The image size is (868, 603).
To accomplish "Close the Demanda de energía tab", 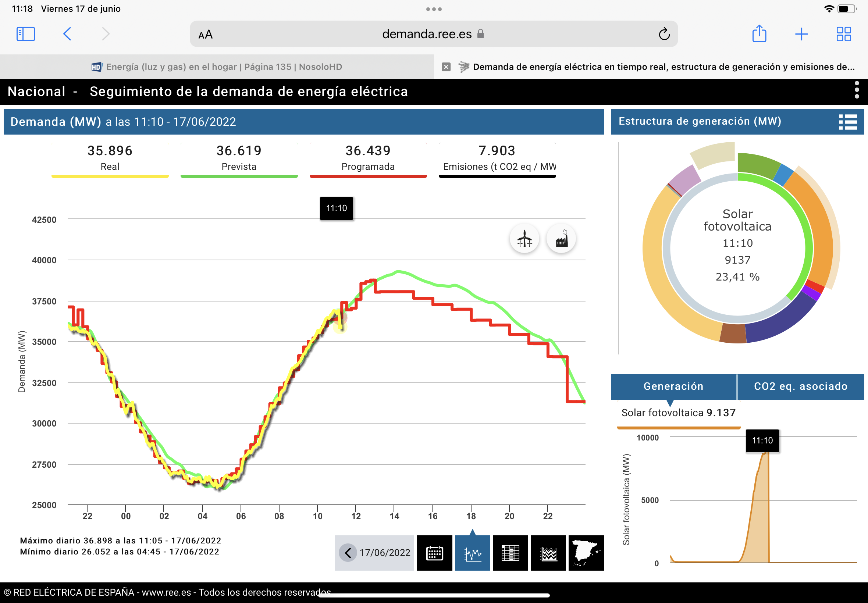I will 446,67.
